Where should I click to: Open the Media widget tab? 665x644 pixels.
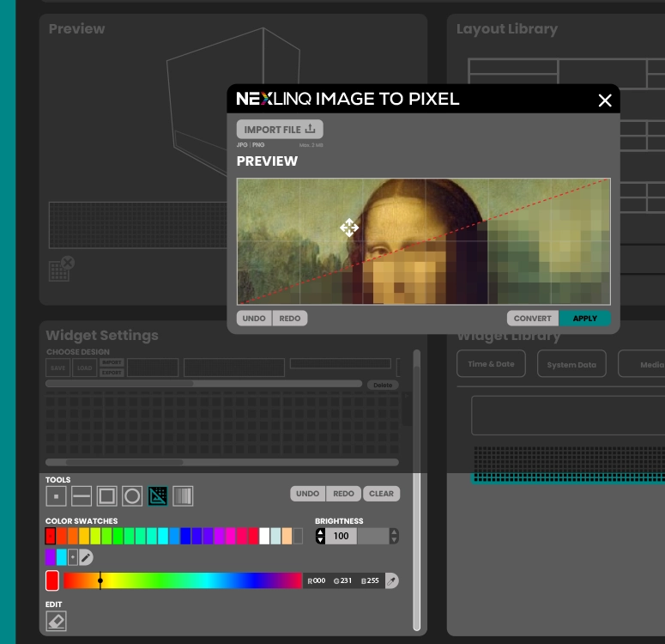point(642,364)
